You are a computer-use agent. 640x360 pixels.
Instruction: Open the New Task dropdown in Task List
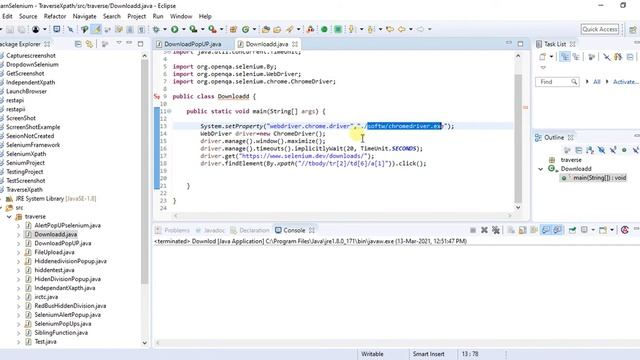[551, 57]
